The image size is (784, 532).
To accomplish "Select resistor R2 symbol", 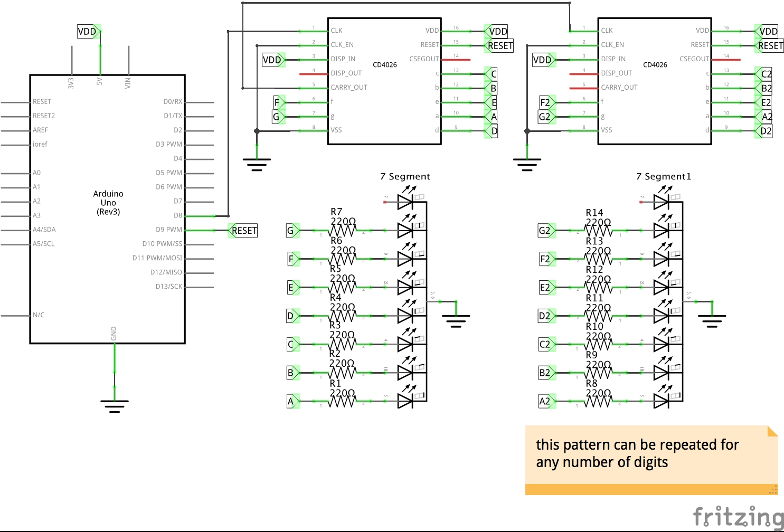I will point(343,373).
